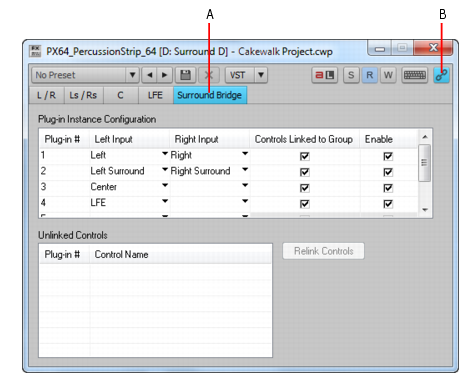
Task: Go to next preset arrow
Action: point(165,75)
